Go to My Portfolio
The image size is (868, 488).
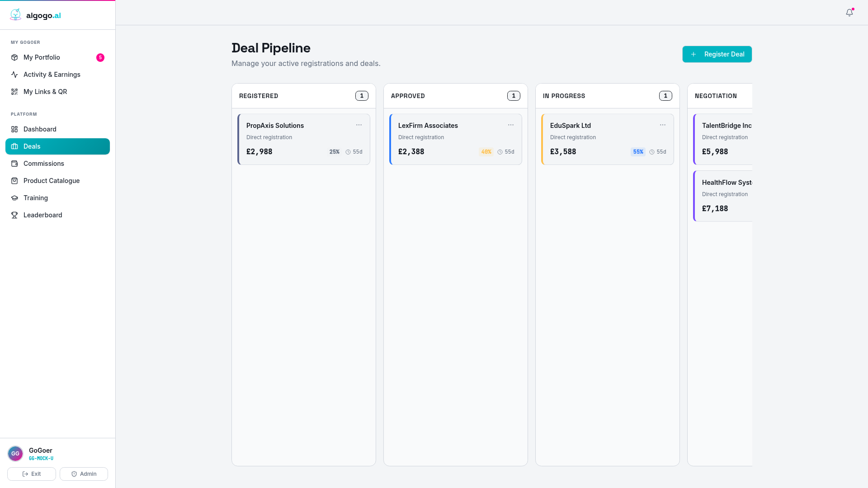pos(57,57)
